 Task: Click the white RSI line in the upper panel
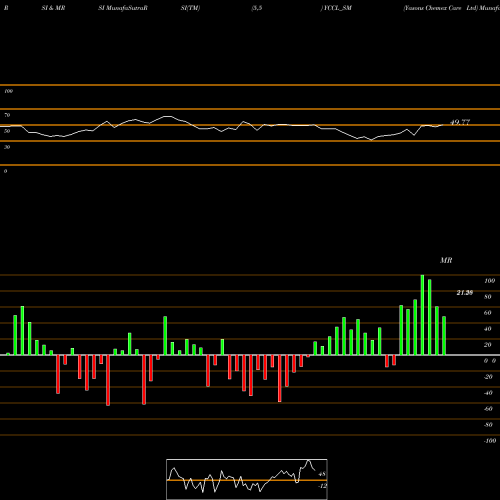coord(222,128)
